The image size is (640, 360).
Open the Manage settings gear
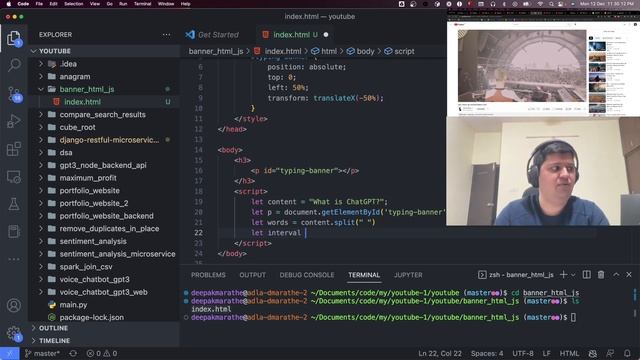coord(14,333)
